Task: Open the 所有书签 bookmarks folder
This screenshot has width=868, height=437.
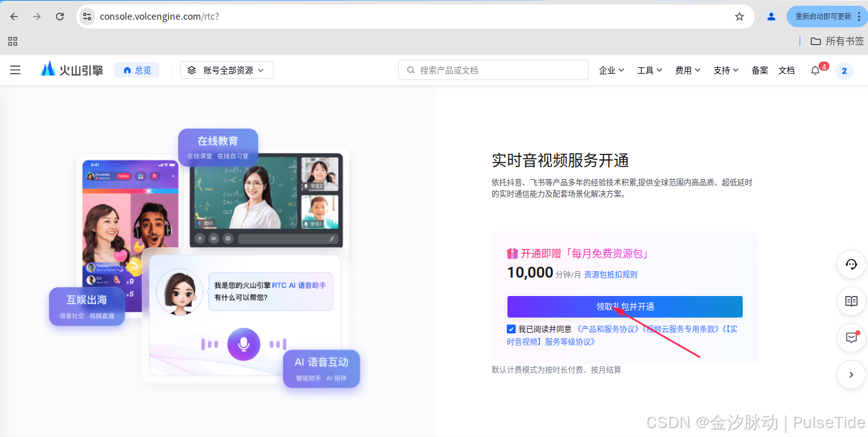Action: pos(837,41)
